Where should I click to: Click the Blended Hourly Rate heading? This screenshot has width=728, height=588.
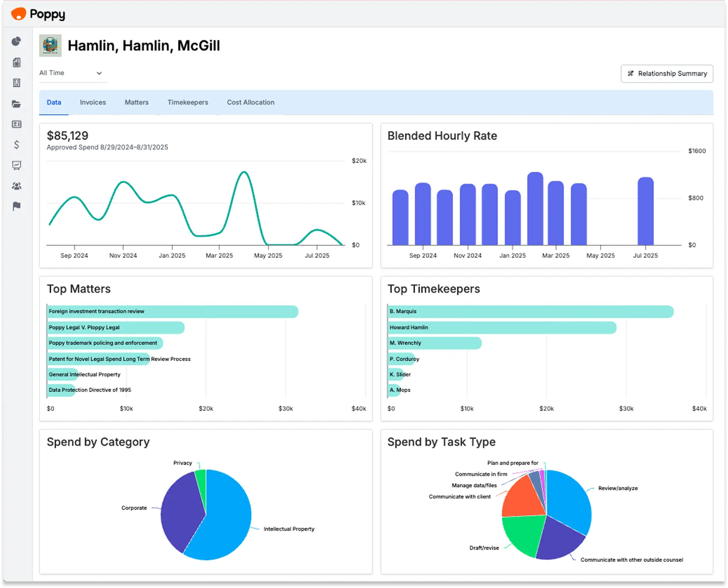click(x=442, y=136)
